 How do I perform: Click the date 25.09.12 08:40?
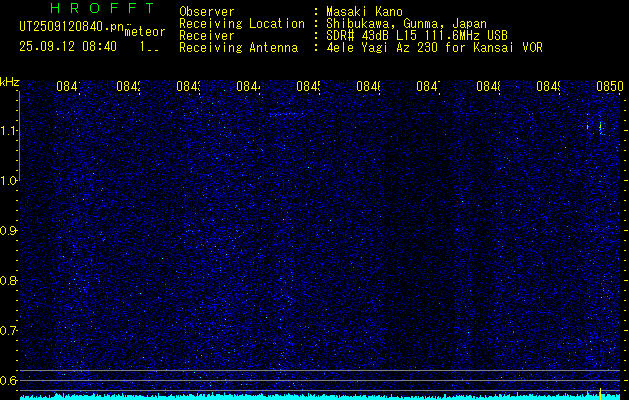coord(68,47)
